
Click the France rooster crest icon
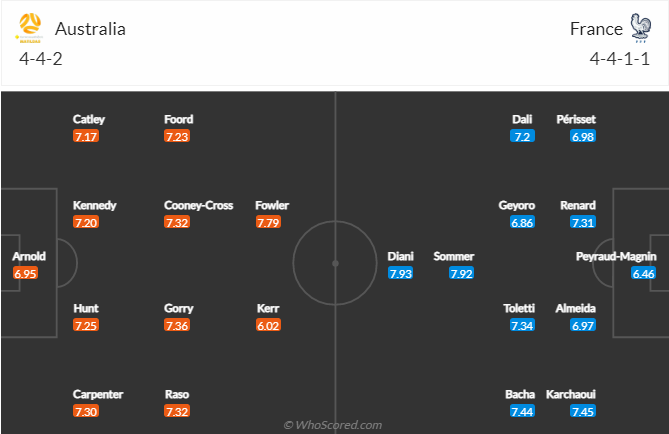(x=640, y=28)
